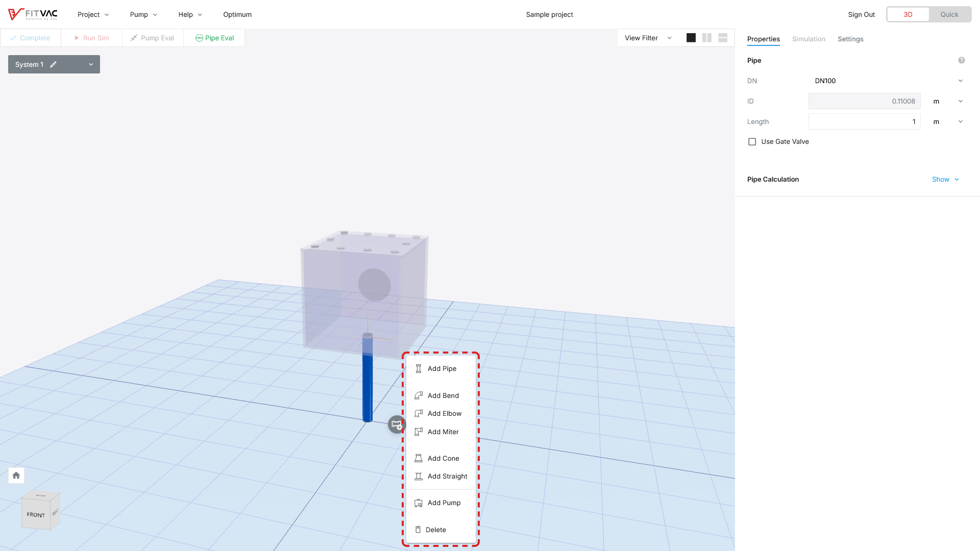Click the round pipe add-component button icon
The width and height of the screenshot is (980, 551).
[x=397, y=424]
